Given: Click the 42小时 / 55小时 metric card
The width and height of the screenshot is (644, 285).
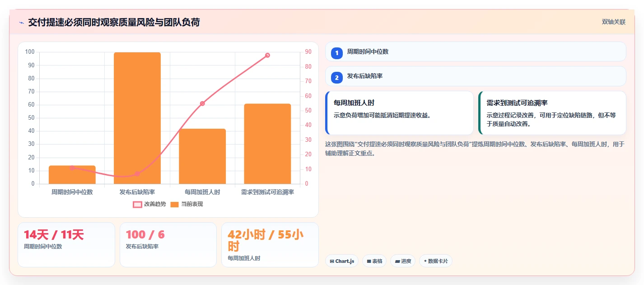Looking at the screenshot, I should [x=270, y=244].
